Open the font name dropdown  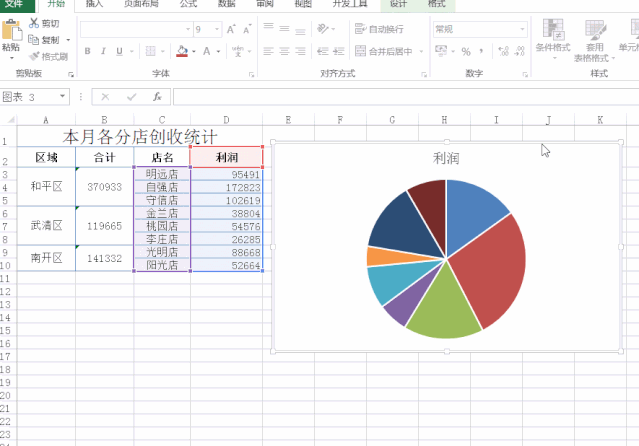pos(188,29)
